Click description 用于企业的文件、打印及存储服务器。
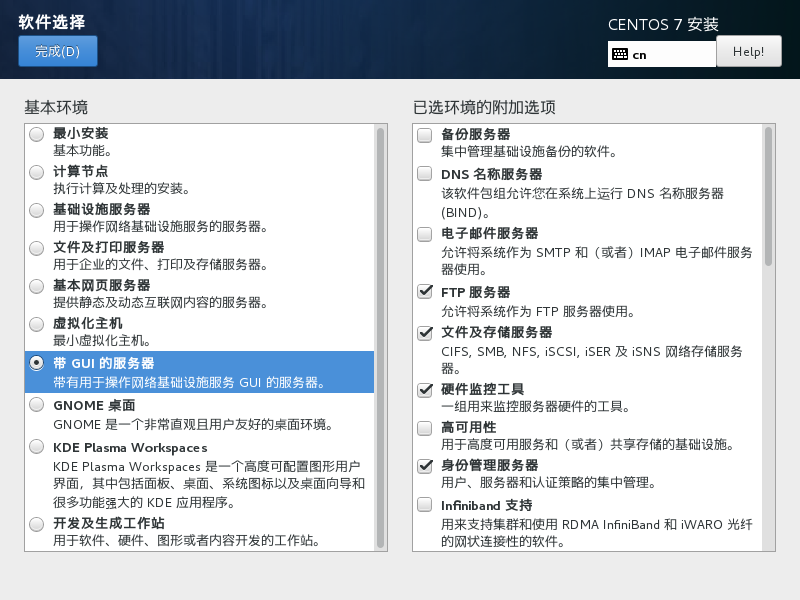Screen dimensions: 800x600 point(160,264)
